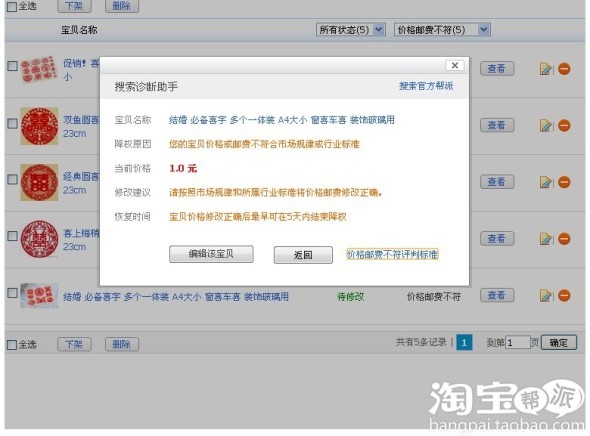Click the 喜上梅梢 product thumbnail
The image size is (590, 436).
pos(39,239)
